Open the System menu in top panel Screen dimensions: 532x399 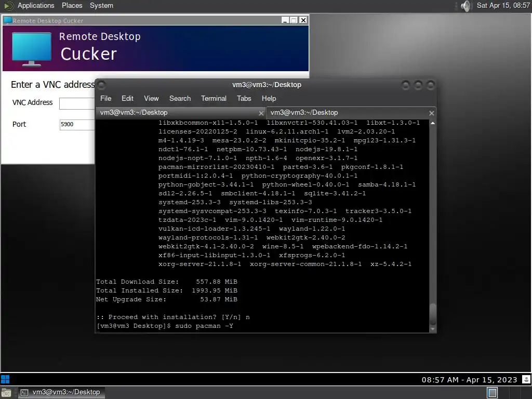click(101, 5)
